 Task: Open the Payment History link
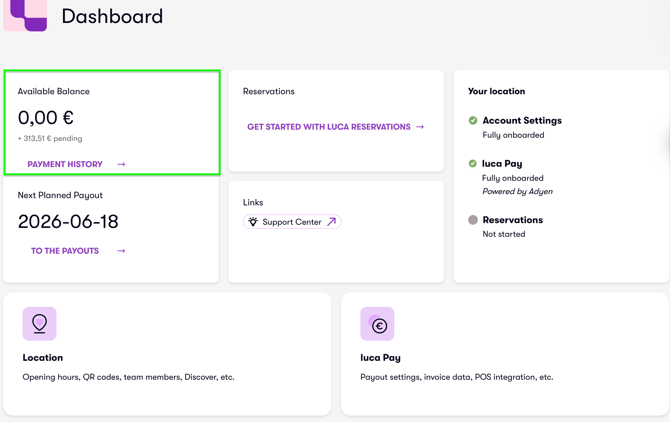point(65,164)
